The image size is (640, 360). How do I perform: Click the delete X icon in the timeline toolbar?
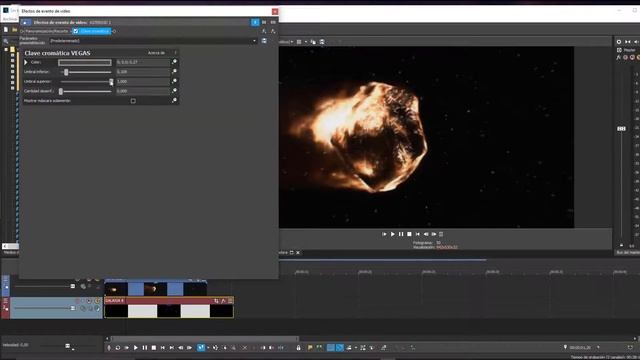[244, 348]
